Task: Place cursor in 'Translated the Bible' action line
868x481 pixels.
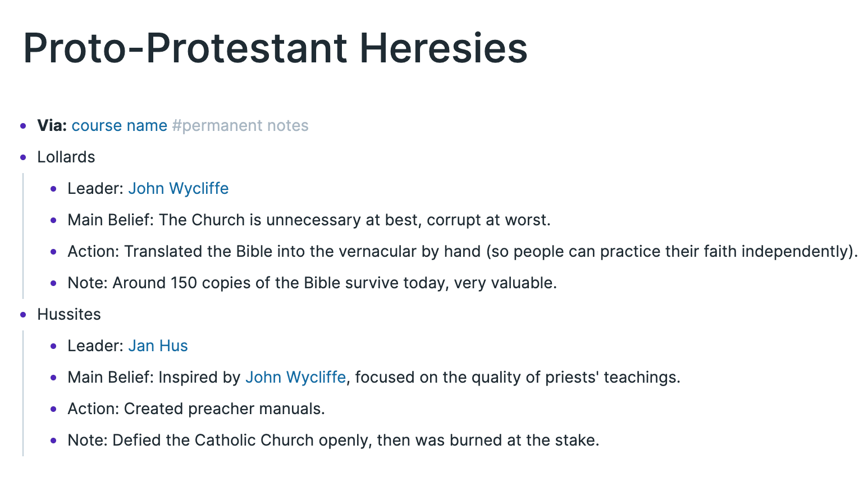Action: [463, 251]
